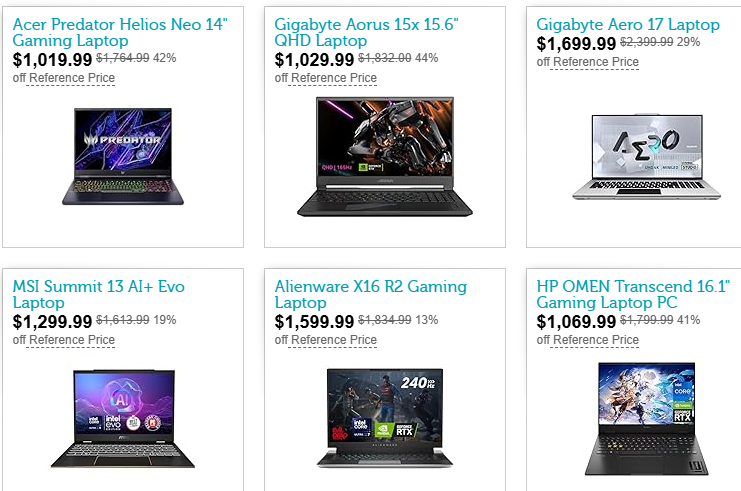Click the $1,019.99 Acer Predator price
This screenshot has width=741, height=491.
pos(52,60)
